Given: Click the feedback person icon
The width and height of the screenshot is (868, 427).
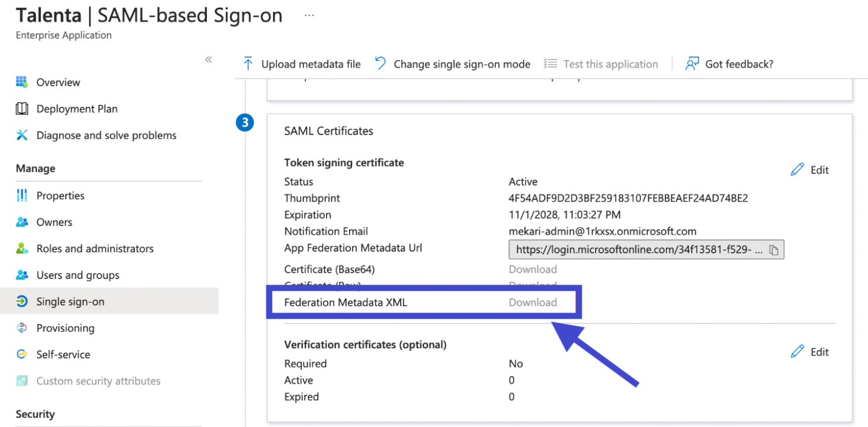Looking at the screenshot, I should point(692,64).
